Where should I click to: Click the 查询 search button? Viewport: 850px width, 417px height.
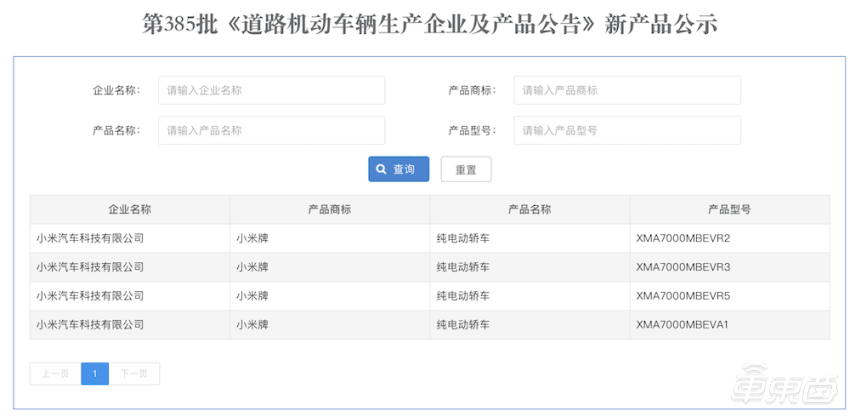click(x=398, y=169)
